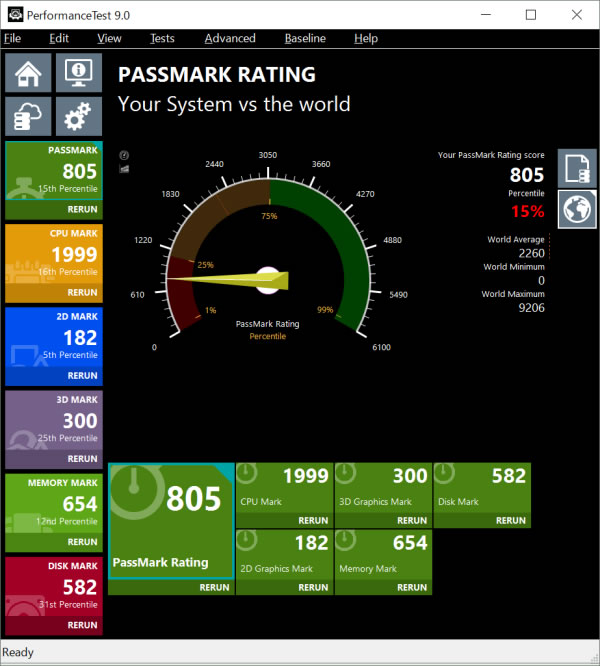Click the "PassMark Rating" label in large tile
Image resolution: width=600 pixels, height=666 pixels.
click(x=161, y=562)
